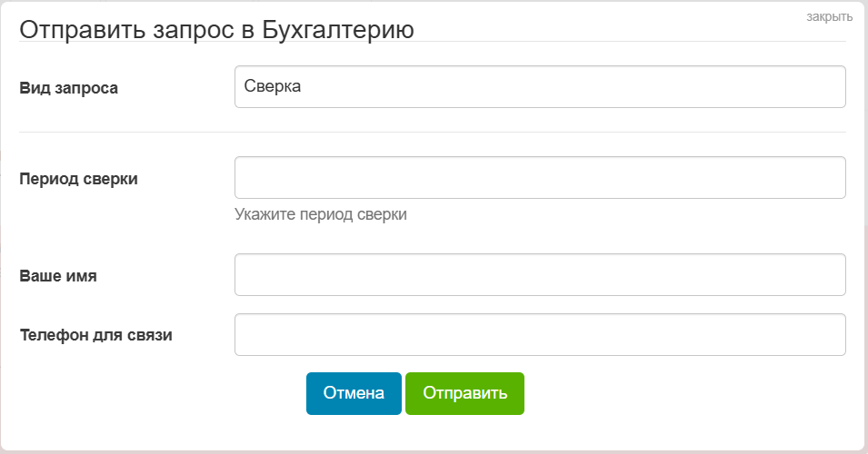Click the word "запрос" in the title

(x=186, y=29)
